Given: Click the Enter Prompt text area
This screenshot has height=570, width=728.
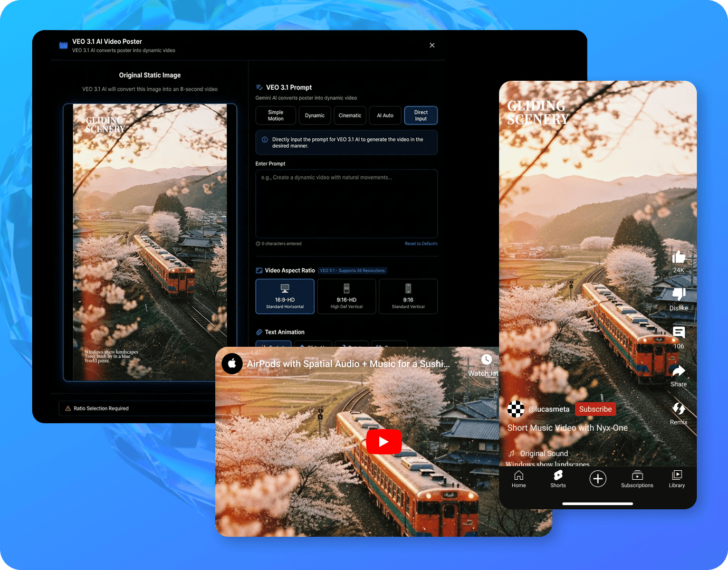Looking at the screenshot, I should [x=347, y=203].
